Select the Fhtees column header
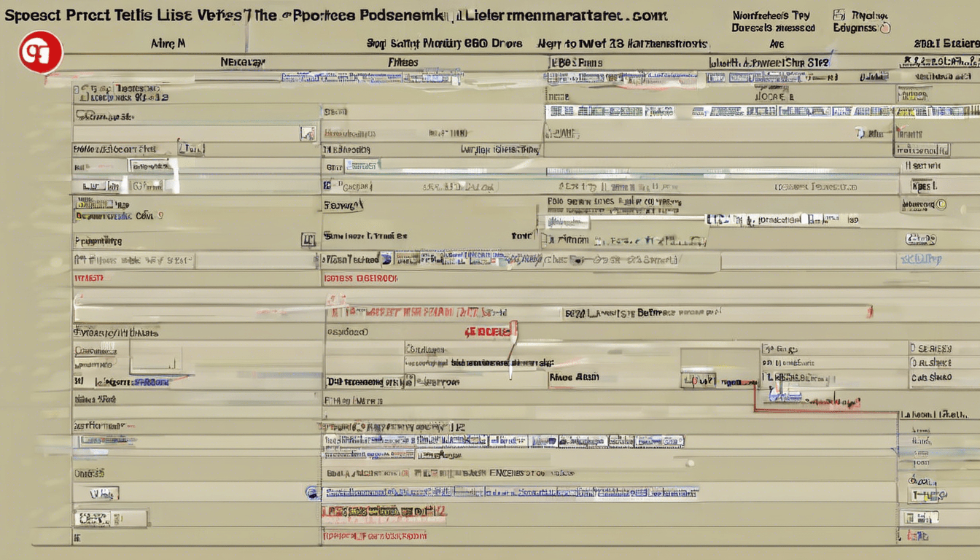Image resolution: width=980 pixels, height=560 pixels. pyautogui.click(x=402, y=63)
